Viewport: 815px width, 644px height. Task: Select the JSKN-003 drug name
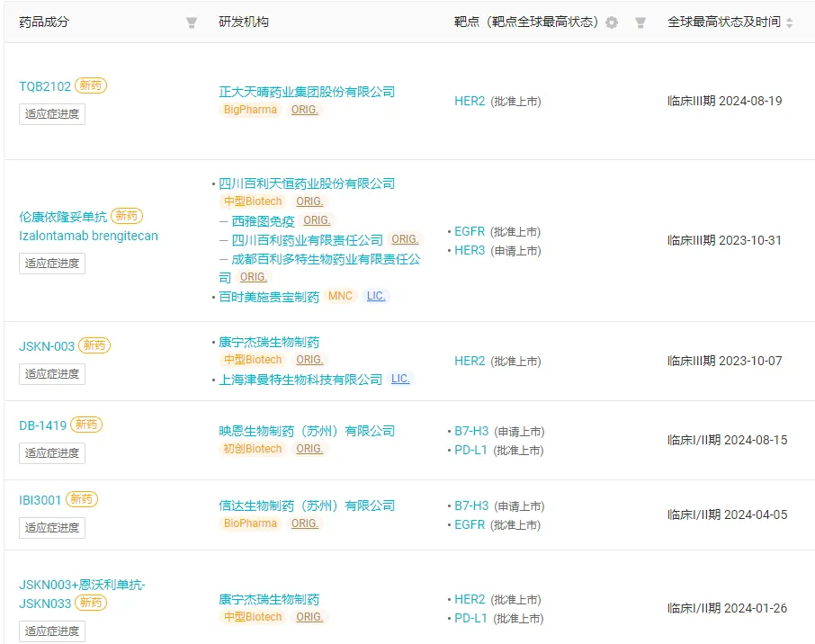click(x=47, y=345)
